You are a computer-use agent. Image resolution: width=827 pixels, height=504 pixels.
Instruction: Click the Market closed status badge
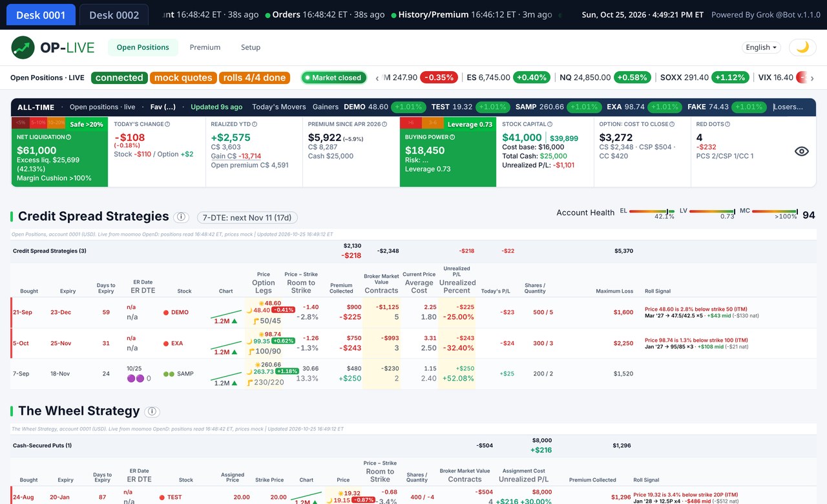(x=333, y=78)
